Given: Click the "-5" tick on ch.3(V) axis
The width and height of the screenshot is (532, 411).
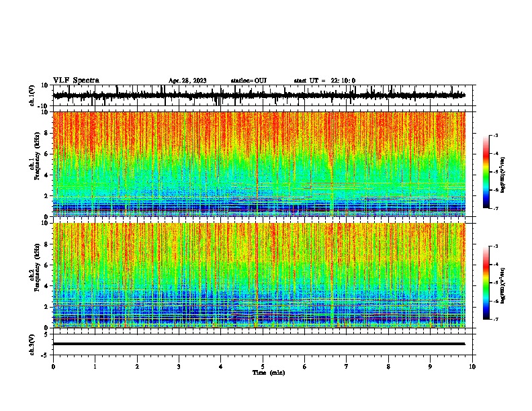Looking at the screenshot, I should click(x=45, y=355).
